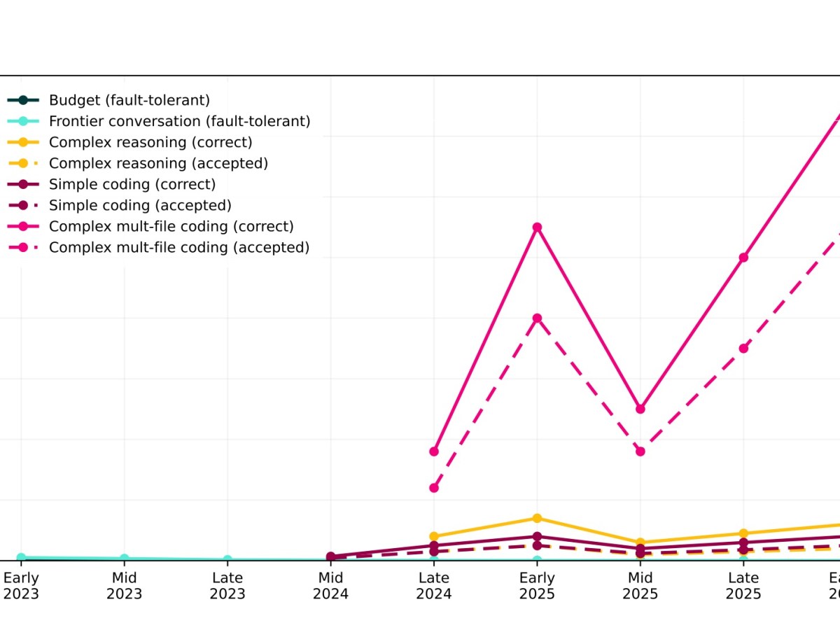Click the 'Early 2025' x-axis label
This screenshot has height=630, width=840.
click(537, 586)
